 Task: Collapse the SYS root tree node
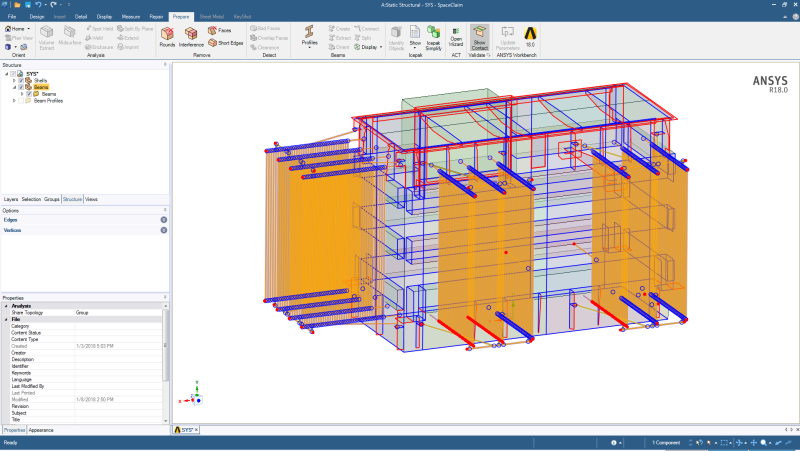[7, 74]
